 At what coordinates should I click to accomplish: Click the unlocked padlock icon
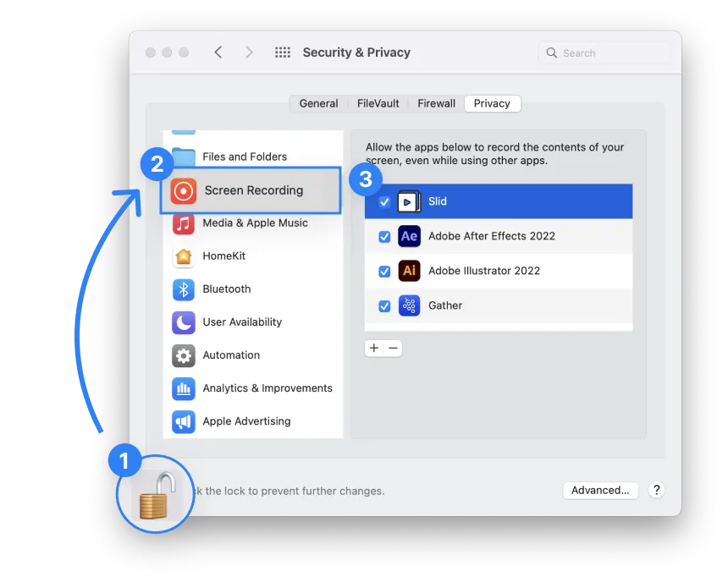(x=157, y=496)
